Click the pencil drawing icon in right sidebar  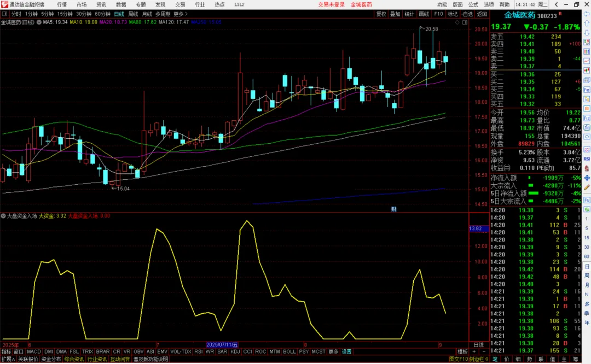click(x=587, y=187)
